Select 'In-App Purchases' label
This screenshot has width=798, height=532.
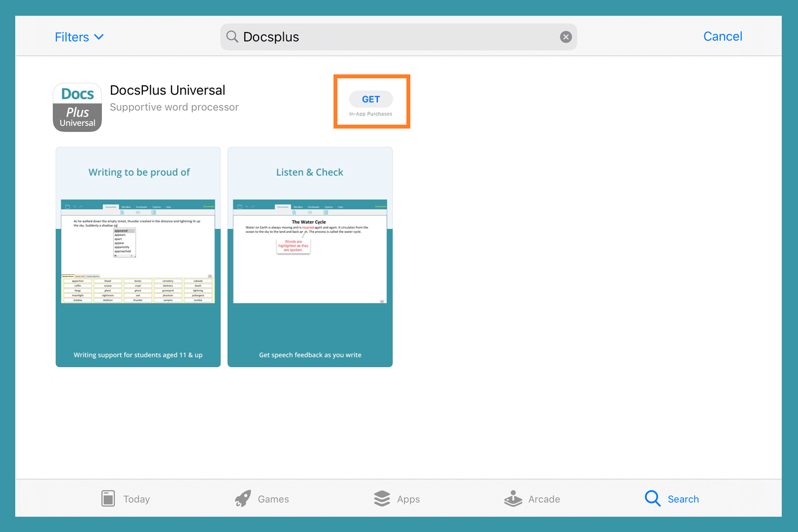point(371,114)
